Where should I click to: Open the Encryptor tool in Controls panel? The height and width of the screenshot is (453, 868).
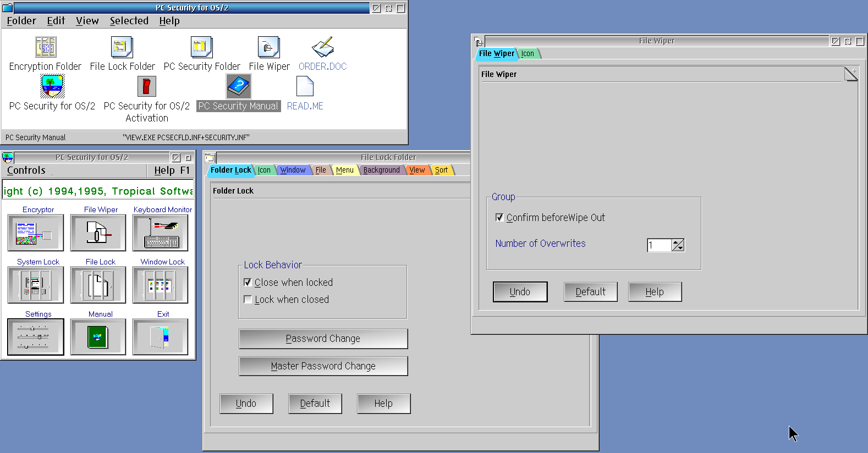click(x=36, y=233)
